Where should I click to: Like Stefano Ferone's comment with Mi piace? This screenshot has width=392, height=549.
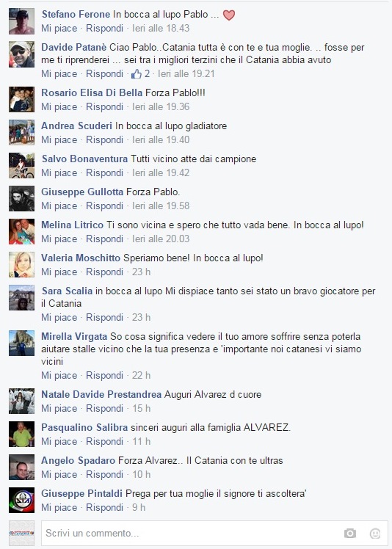point(59,28)
